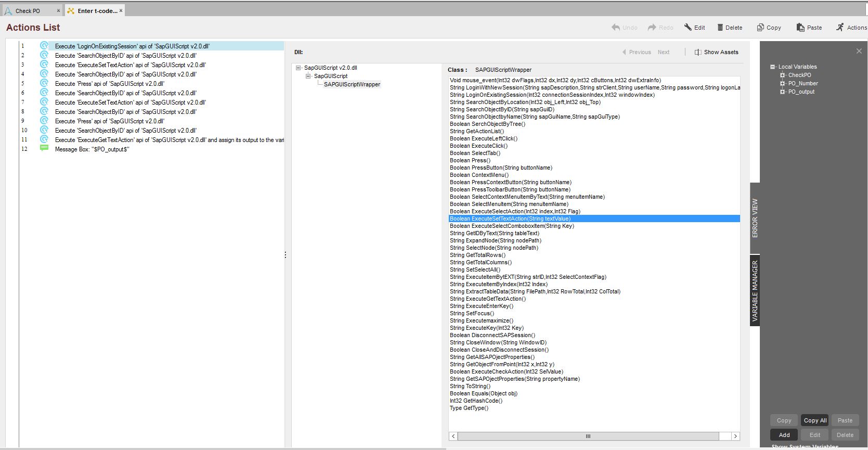Click the Paste clipboard icon in toolbar

click(x=800, y=28)
